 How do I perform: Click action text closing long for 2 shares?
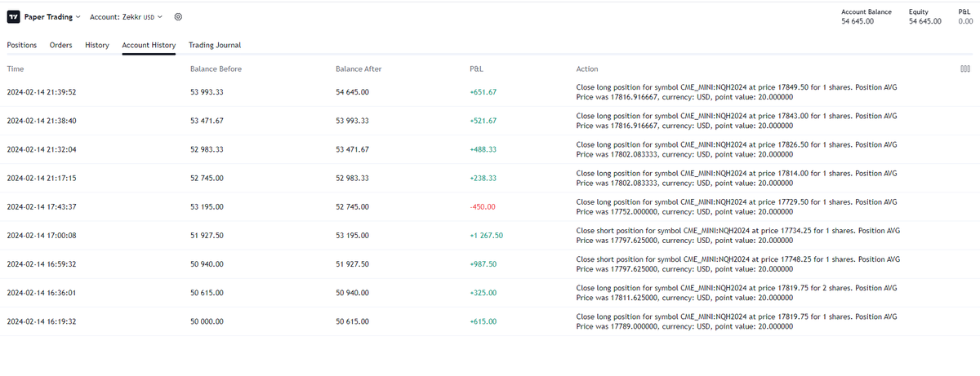pos(737,293)
